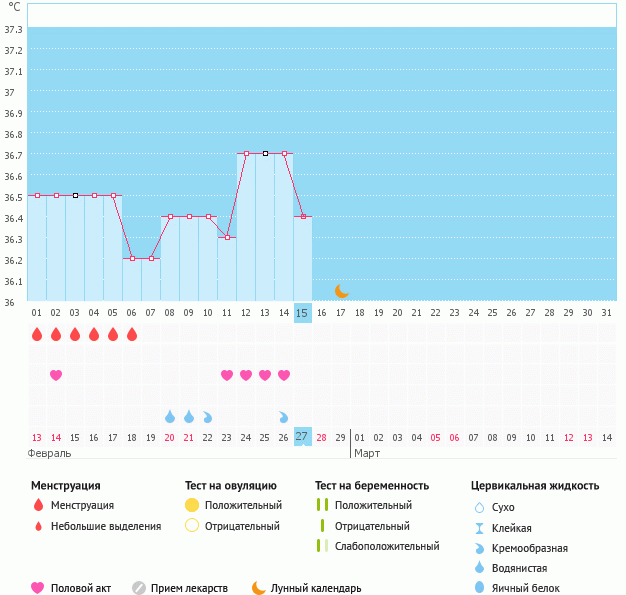
Task: Select the 36.2 temperature point on day 06
Action: pyautogui.click(x=132, y=258)
